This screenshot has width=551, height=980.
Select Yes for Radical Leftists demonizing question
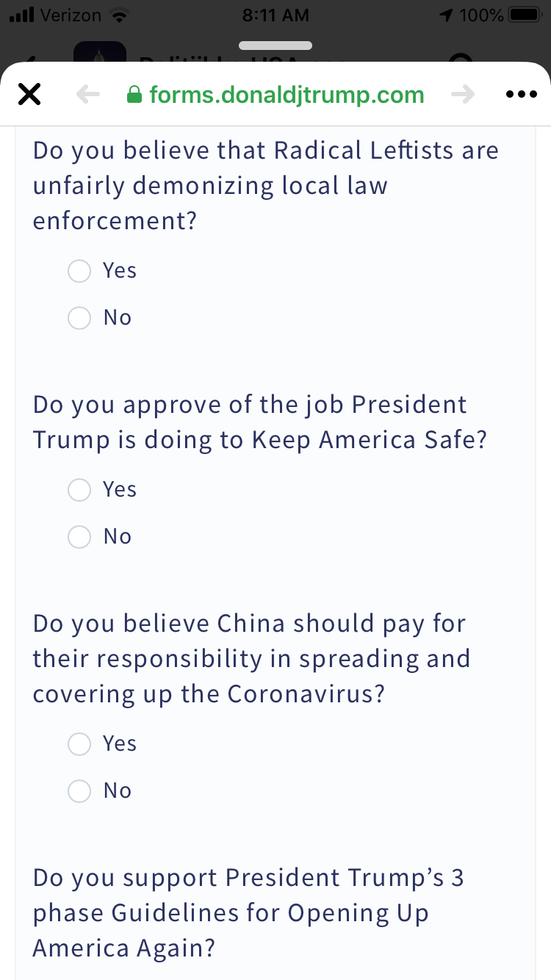[79, 271]
